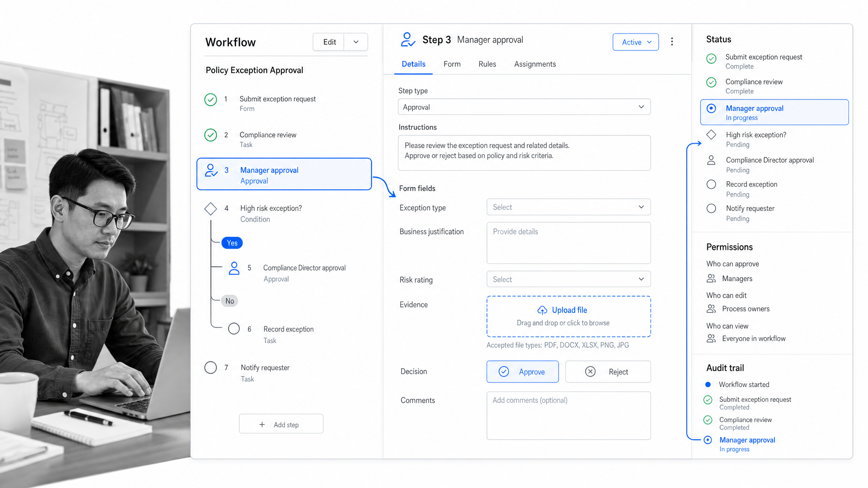Click 'Policy Exception Approval' workflow title
868x488 pixels.
pyautogui.click(x=254, y=70)
